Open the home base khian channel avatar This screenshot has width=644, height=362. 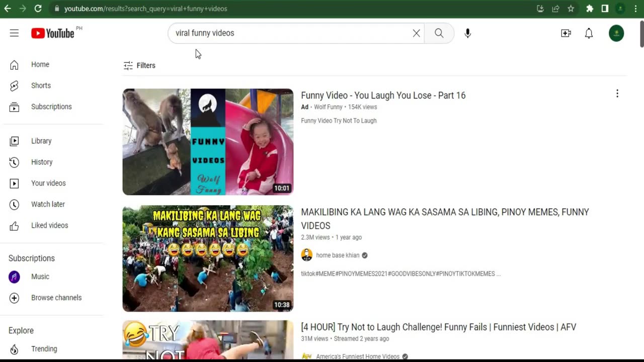click(x=306, y=255)
